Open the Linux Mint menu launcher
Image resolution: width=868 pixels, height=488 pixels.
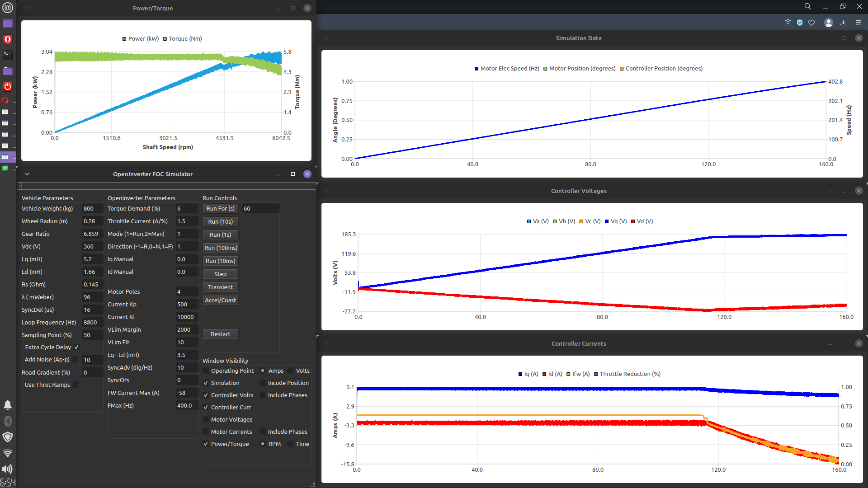pyautogui.click(x=8, y=8)
